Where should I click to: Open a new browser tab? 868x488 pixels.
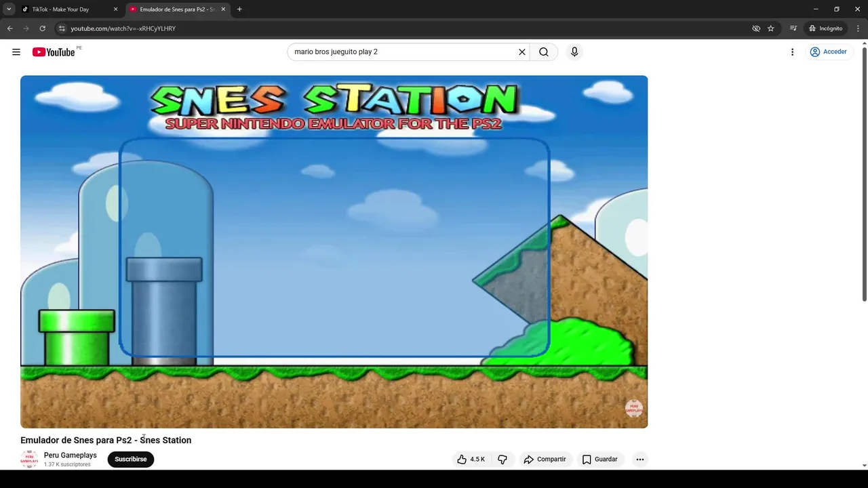(239, 9)
